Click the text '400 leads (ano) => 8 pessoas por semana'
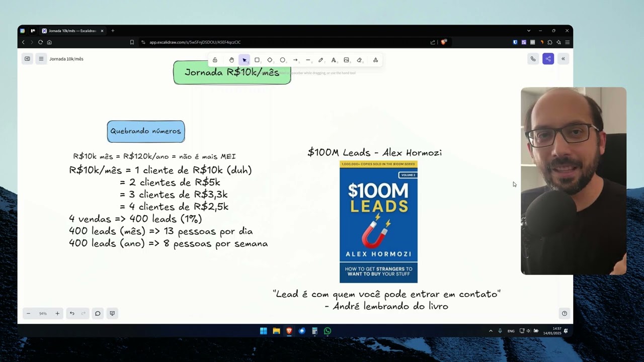644x362 pixels. point(169,243)
